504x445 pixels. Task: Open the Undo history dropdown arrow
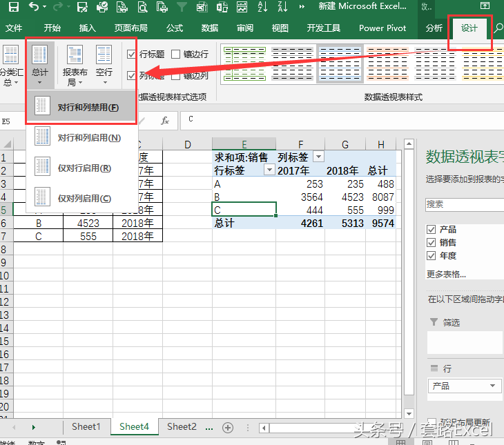click(44, 7)
